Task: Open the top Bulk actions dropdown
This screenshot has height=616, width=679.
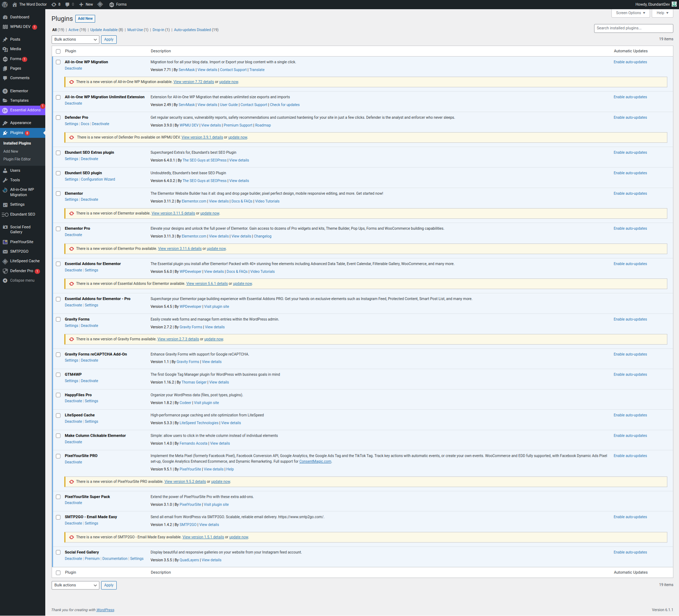Action: click(x=75, y=40)
